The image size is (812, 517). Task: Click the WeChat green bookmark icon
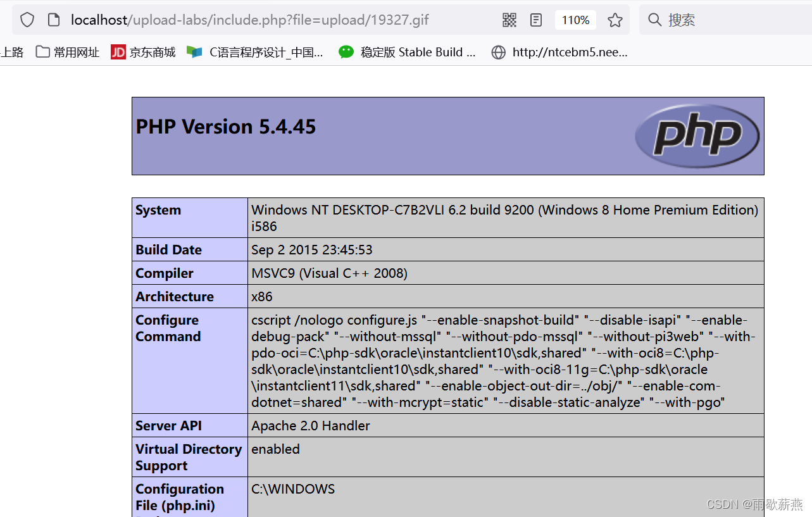tap(346, 53)
